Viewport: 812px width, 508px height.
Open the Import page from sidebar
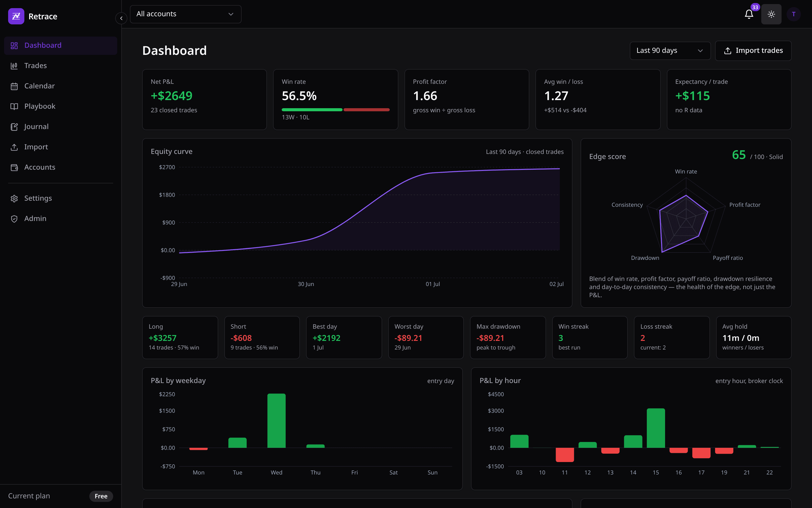[x=60, y=147]
